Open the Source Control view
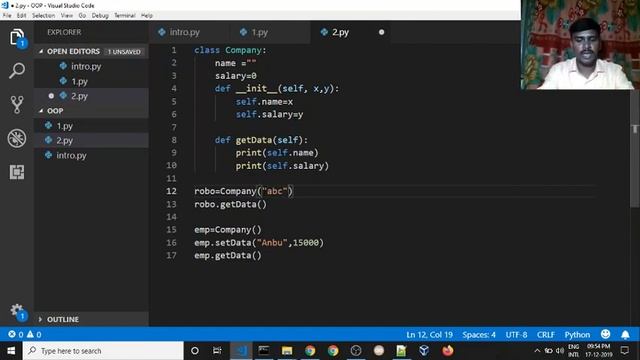640x360 pixels. point(17,104)
